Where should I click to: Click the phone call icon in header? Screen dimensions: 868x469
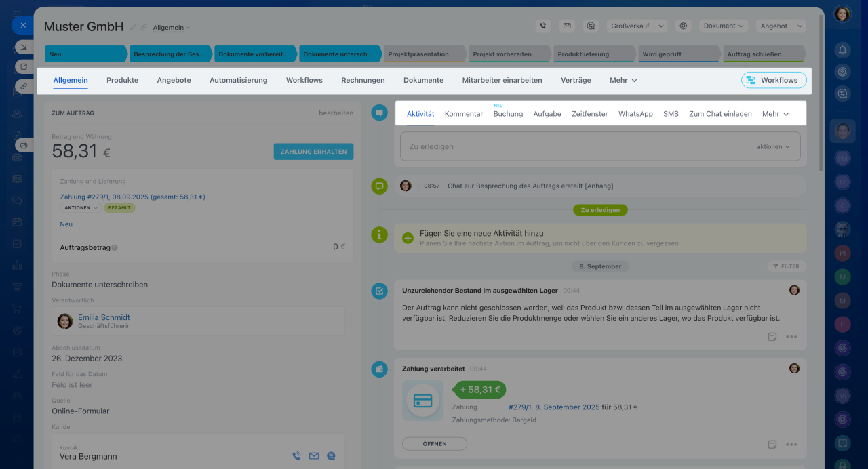pos(542,26)
